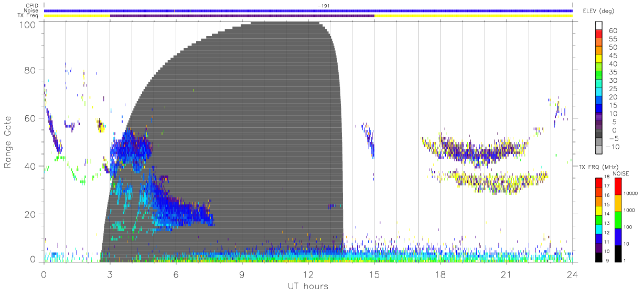This screenshot has height=297, width=644.
Task: Click the white top segment of the ELEV colorbar
Action: (x=598, y=26)
